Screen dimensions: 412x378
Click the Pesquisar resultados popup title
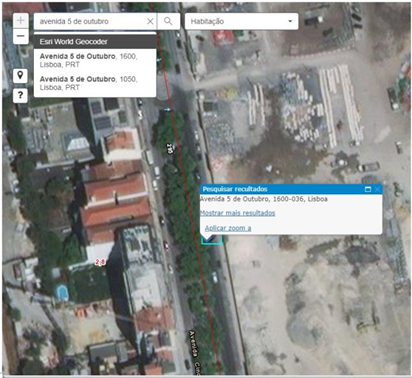[x=235, y=189]
